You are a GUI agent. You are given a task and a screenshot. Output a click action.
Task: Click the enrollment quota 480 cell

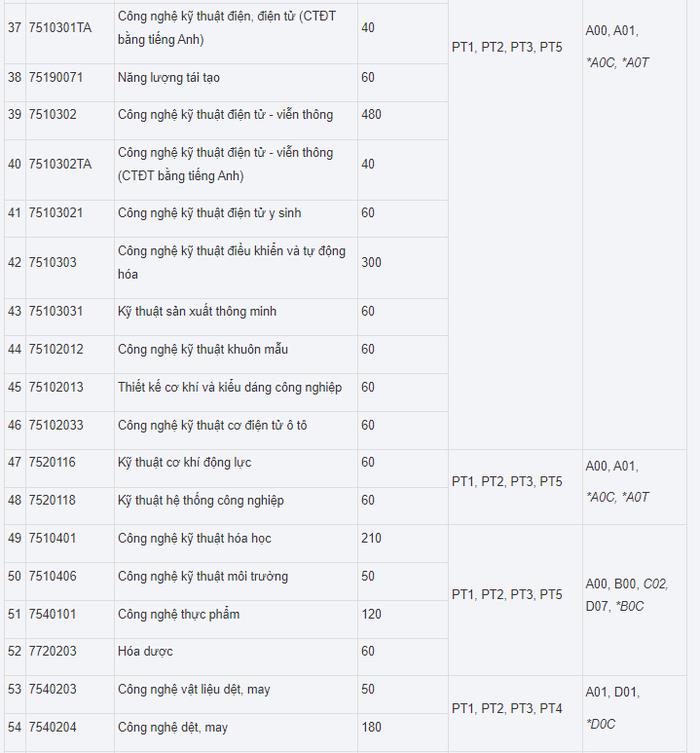pyautogui.click(x=371, y=114)
